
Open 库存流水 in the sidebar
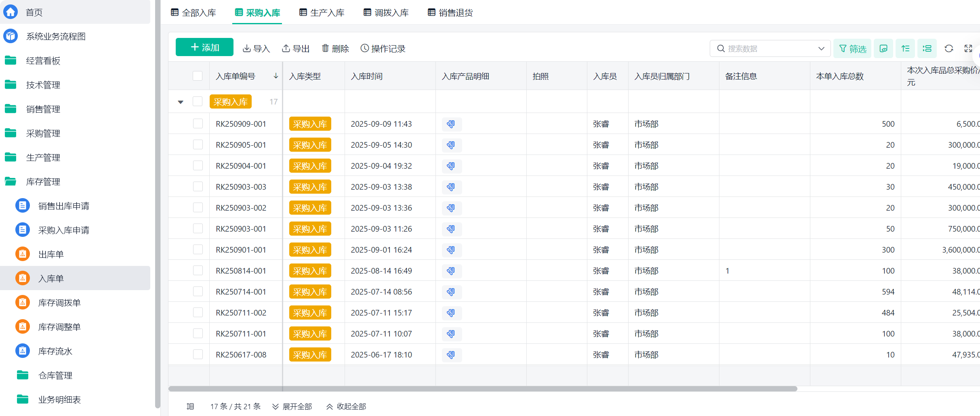click(55, 351)
